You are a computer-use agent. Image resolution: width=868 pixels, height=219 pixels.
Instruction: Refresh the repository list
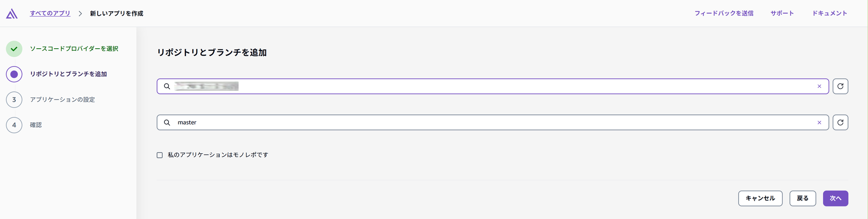pos(840,86)
